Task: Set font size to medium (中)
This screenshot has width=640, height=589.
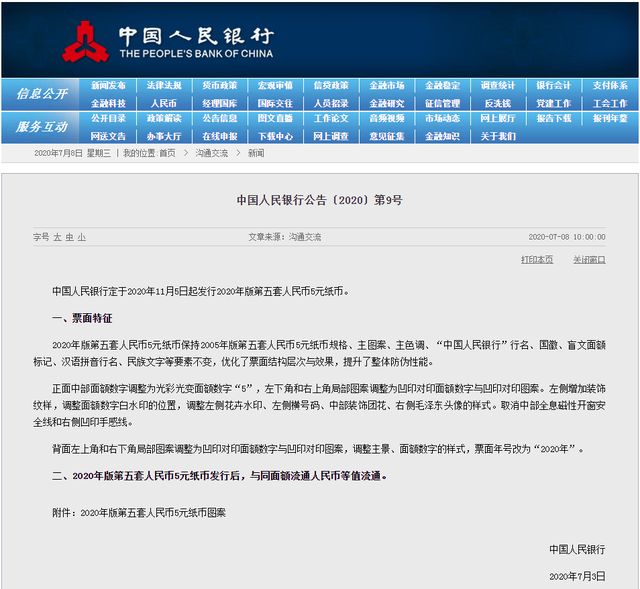Action: pyautogui.click(x=69, y=237)
